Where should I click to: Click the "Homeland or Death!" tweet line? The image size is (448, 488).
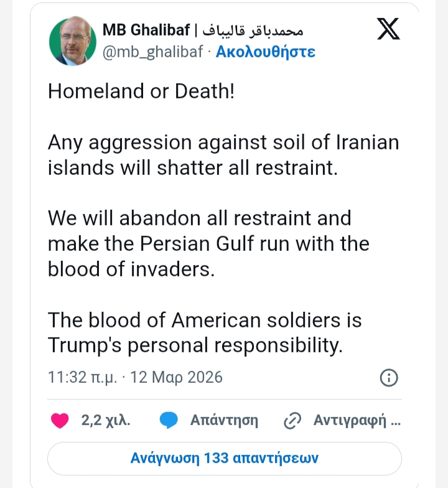(142, 92)
